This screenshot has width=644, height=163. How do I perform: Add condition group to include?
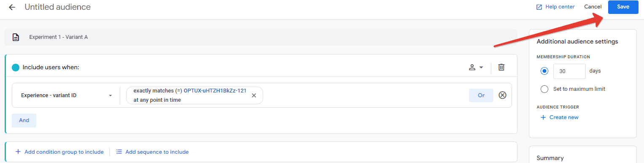click(x=59, y=152)
